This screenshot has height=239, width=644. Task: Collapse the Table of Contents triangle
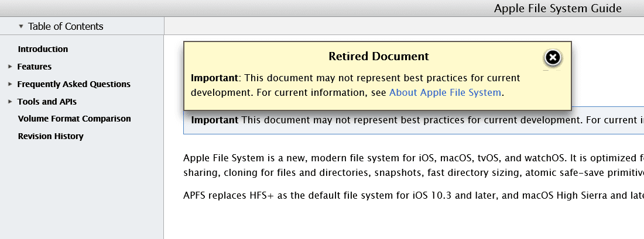21,27
